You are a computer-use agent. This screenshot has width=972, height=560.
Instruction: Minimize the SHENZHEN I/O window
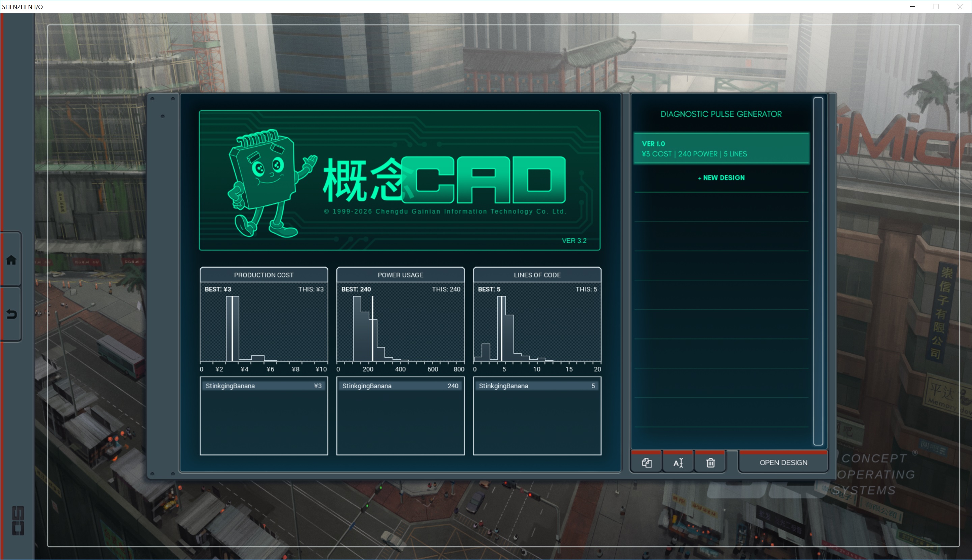(912, 6)
